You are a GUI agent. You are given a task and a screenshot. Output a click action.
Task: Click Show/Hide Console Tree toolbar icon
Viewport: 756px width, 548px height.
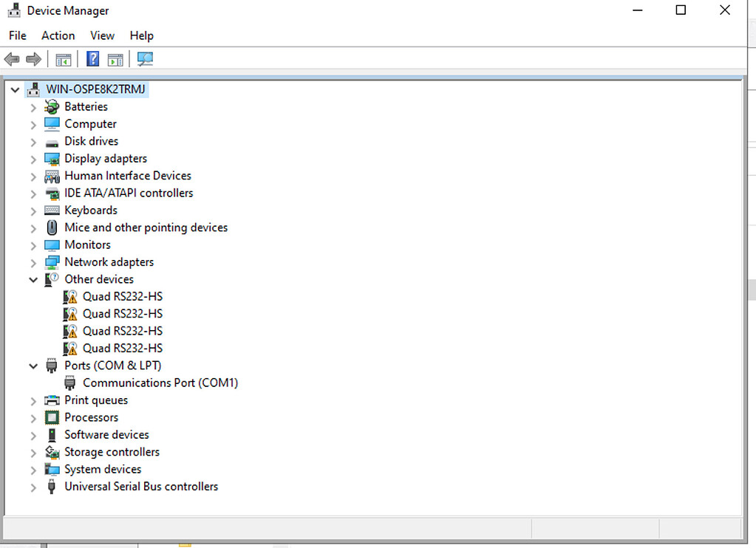64,59
